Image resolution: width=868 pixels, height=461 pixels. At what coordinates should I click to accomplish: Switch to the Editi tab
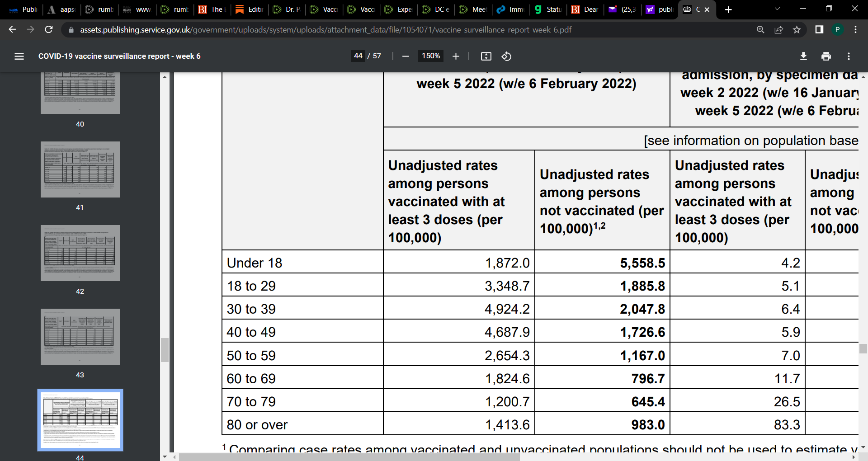250,9
